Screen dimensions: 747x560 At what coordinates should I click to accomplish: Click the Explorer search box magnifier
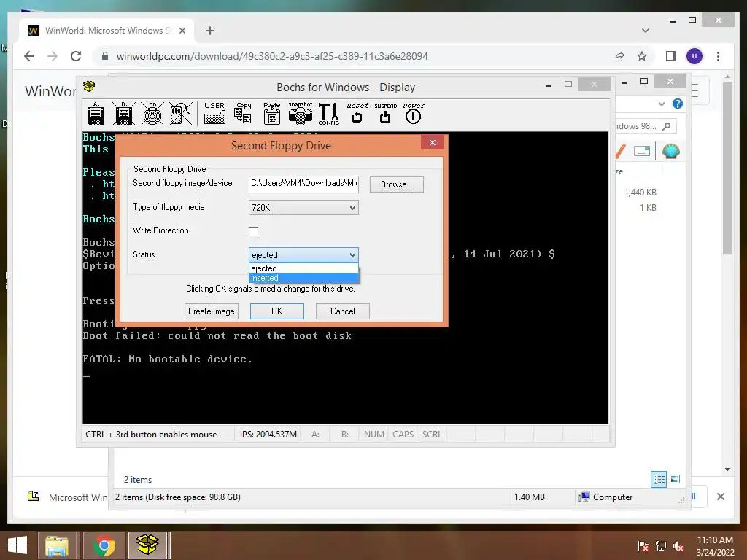pos(667,126)
